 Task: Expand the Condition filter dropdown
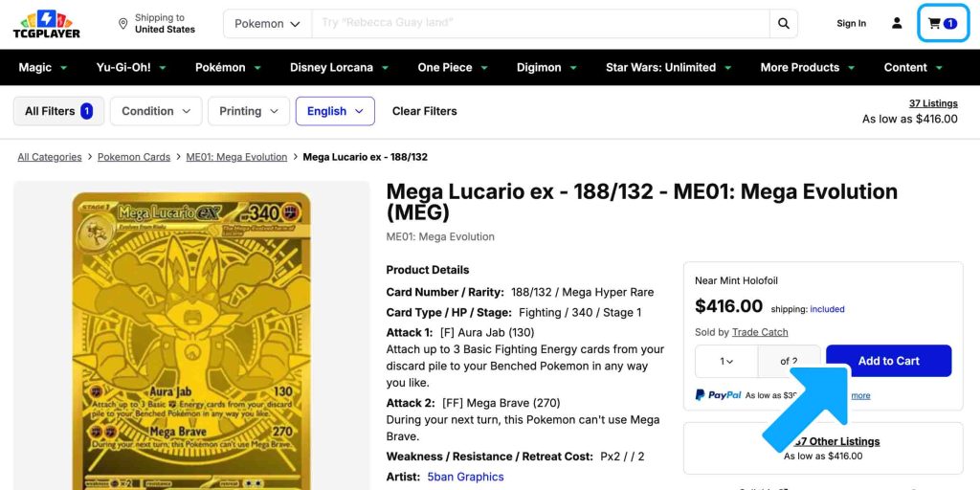pyautogui.click(x=156, y=111)
